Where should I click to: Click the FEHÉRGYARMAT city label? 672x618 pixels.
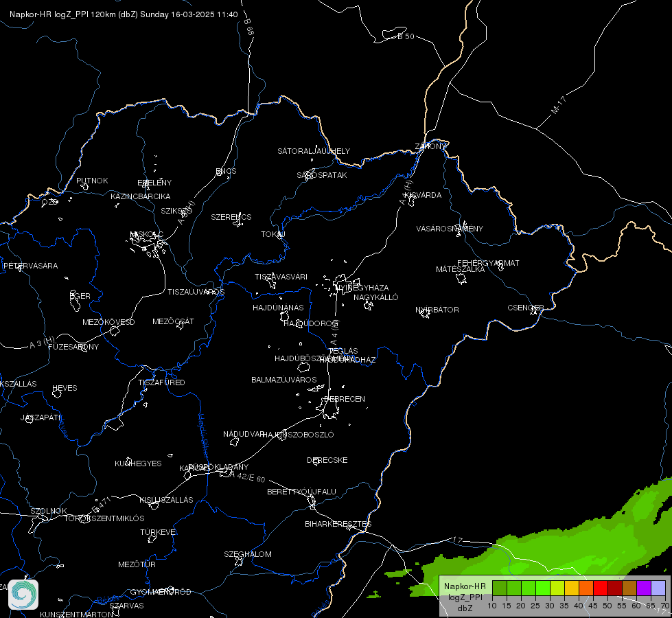[488, 263]
